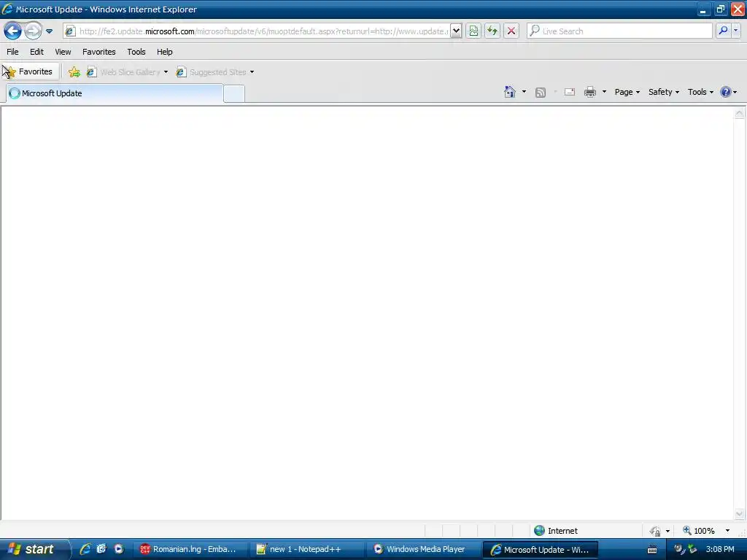Open the View menu

coord(63,52)
